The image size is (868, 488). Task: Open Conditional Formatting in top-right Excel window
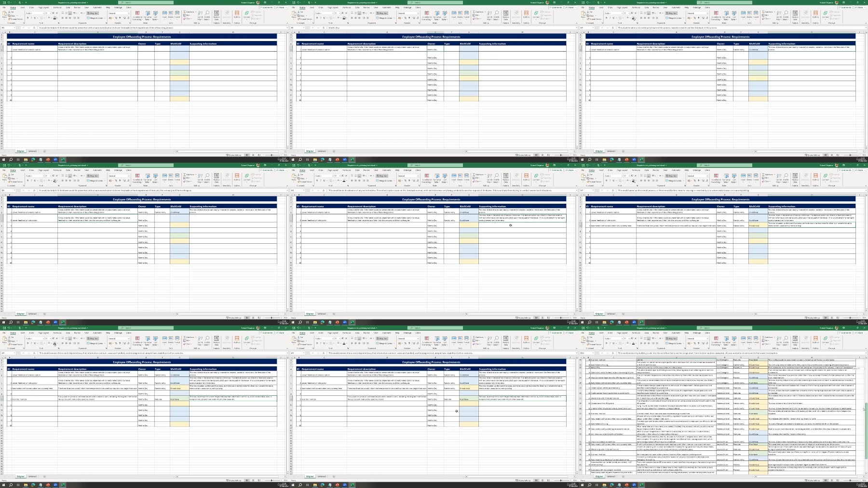[716, 15]
